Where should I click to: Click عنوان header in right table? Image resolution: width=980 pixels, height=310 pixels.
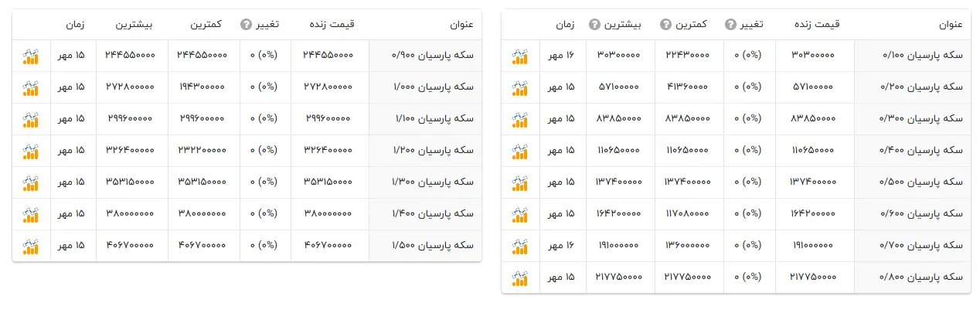950,25
